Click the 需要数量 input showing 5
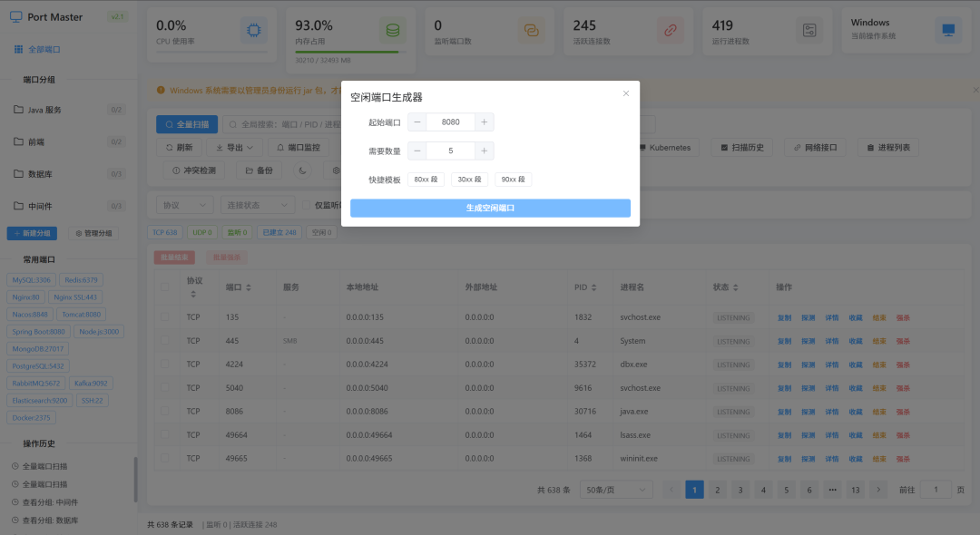The width and height of the screenshot is (980, 535). [451, 151]
